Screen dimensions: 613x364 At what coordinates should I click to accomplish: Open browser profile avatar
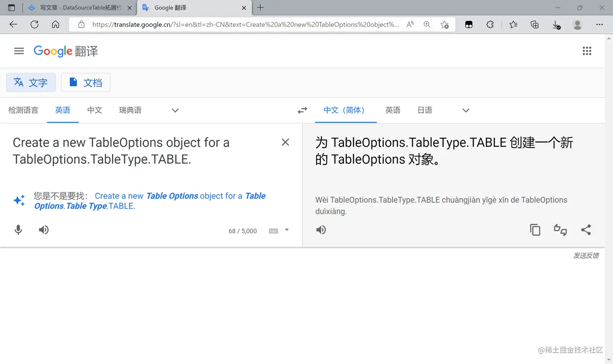[578, 24]
